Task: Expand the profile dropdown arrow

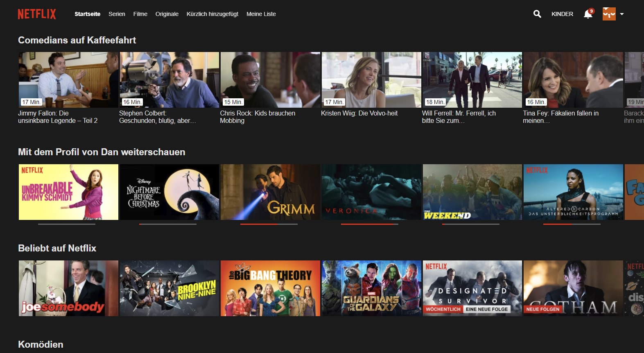Action: coord(622,14)
